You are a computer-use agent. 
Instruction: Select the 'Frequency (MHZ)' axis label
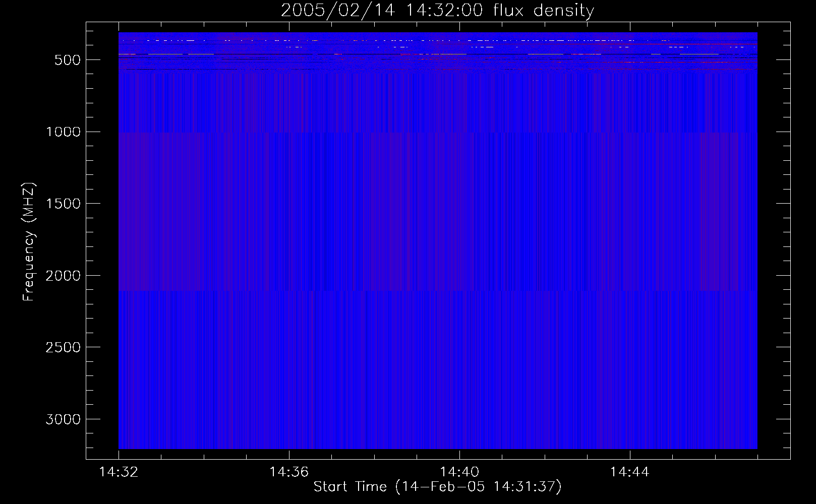(29, 242)
